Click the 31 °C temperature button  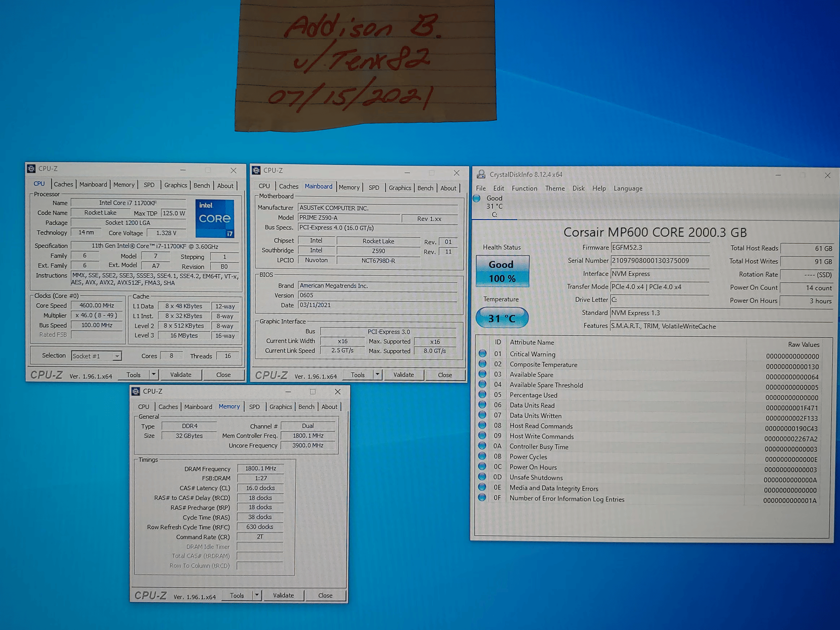[x=502, y=318]
